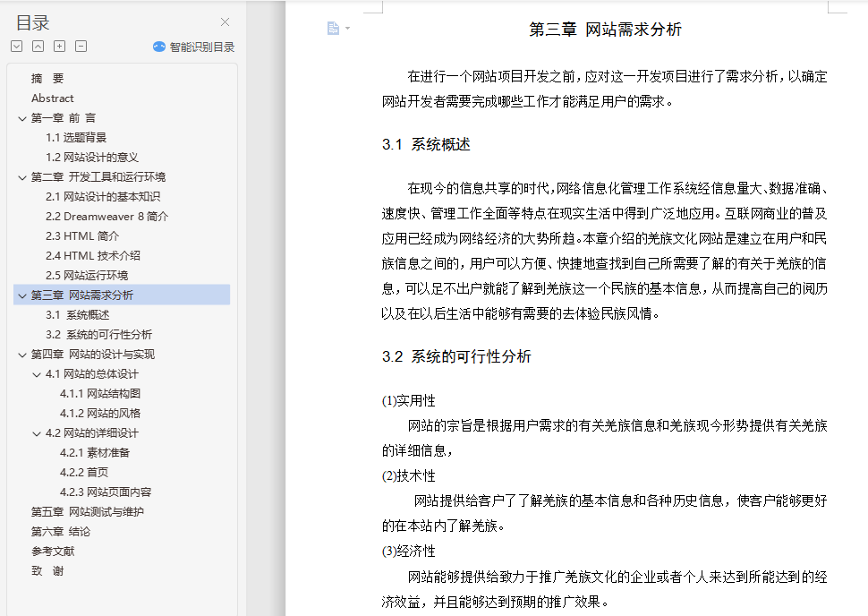Collapse the 第二章 开发工具和运行环境 node
This screenshot has height=616, width=868.
click(22, 178)
